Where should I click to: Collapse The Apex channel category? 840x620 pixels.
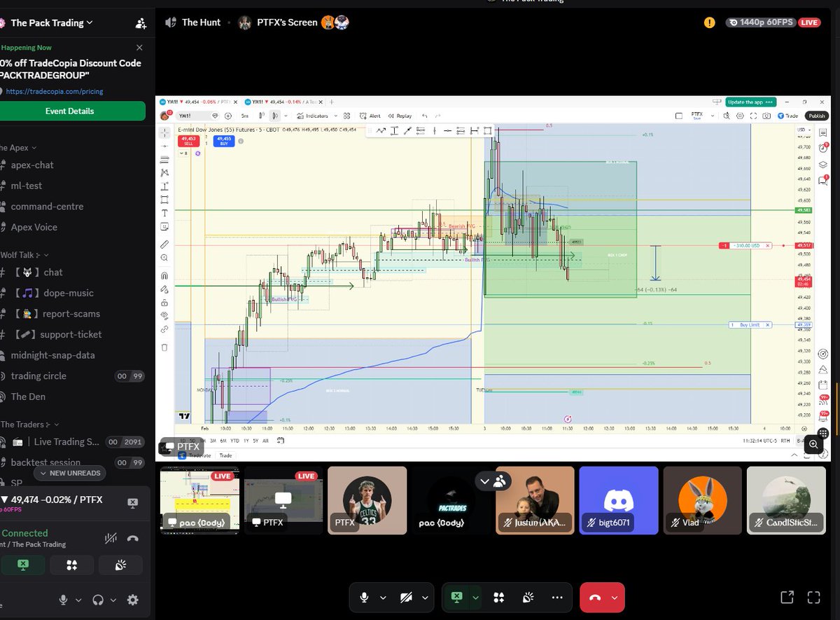point(18,148)
